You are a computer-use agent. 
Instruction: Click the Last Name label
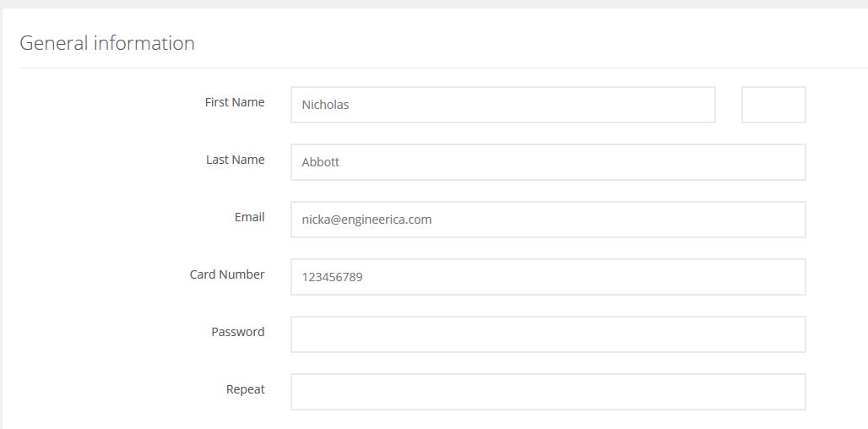coord(236,160)
